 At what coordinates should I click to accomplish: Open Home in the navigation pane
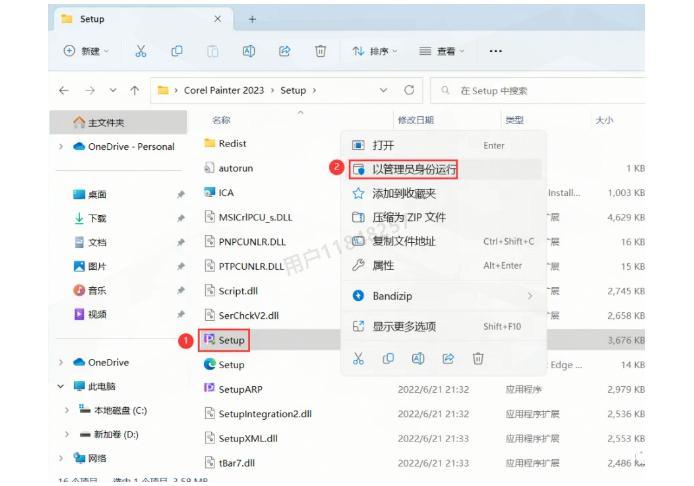coord(118,122)
